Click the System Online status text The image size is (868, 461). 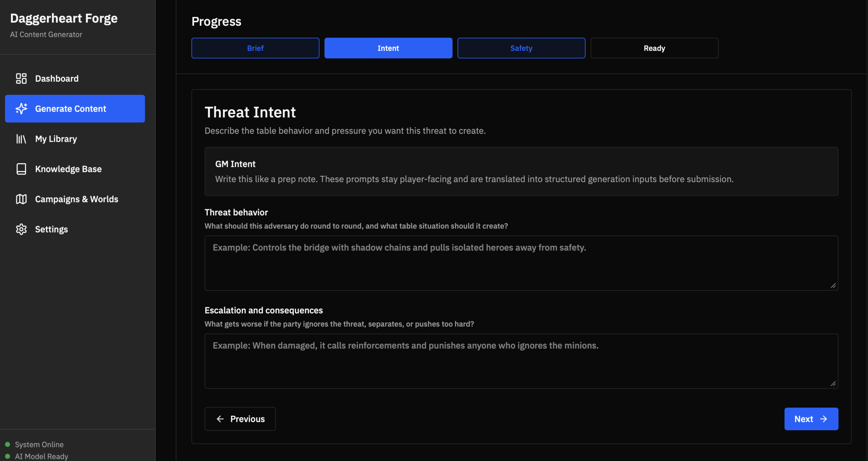click(39, 444)
